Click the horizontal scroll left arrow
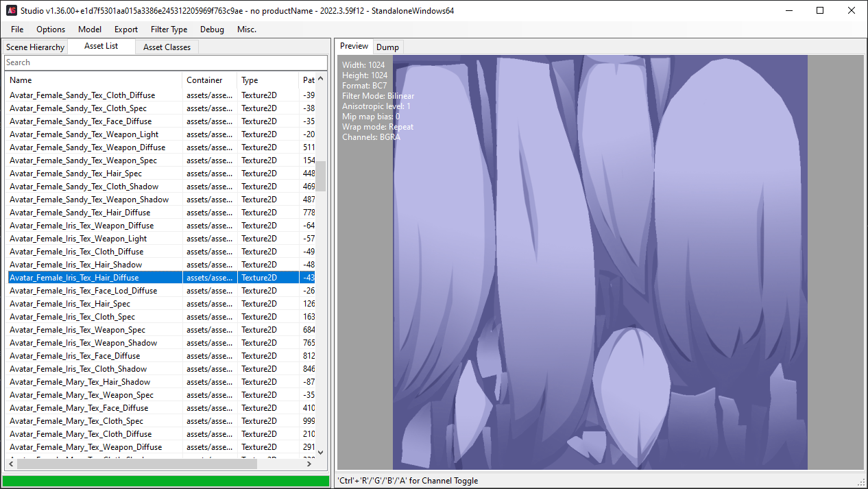Image resolution: width=868 pixels, height=489 pixels. (11, 464)
